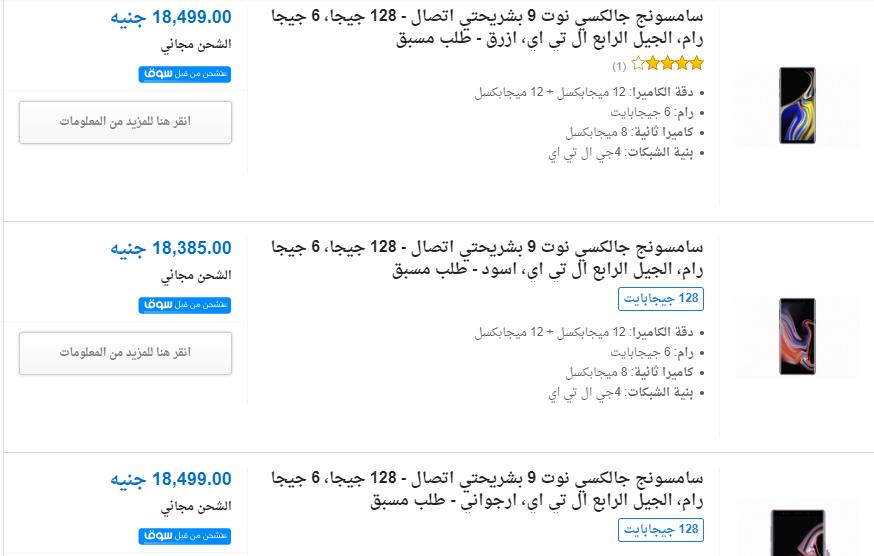
Task: Click the 18,499.00 price of the blue Note 9
Action: point(170,17)
